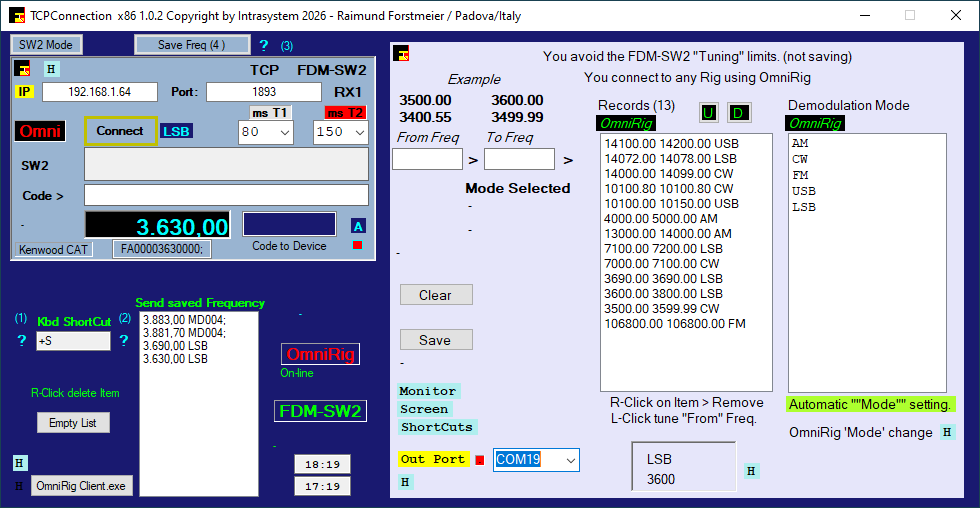Click the H icon next to OmniRig 'Mode' change
980x508 pixels.
(947, 433)
